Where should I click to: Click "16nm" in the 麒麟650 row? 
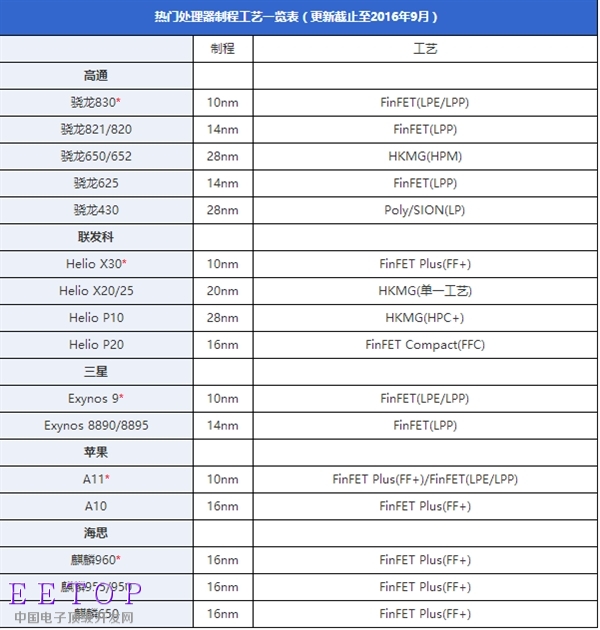pyautogui.click(x=223, y=614)
